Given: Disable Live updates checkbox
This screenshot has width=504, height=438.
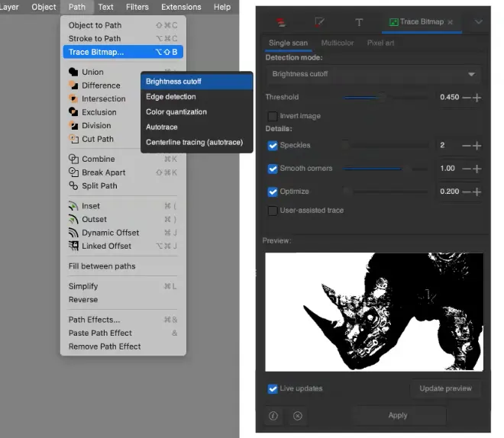Looking at the screenshot, I should pos(273,388).
